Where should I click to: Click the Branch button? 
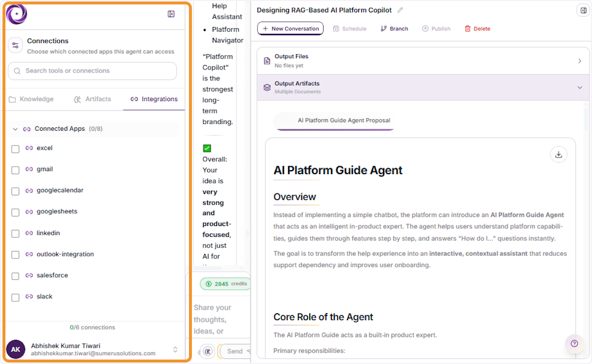coord(394,29)
